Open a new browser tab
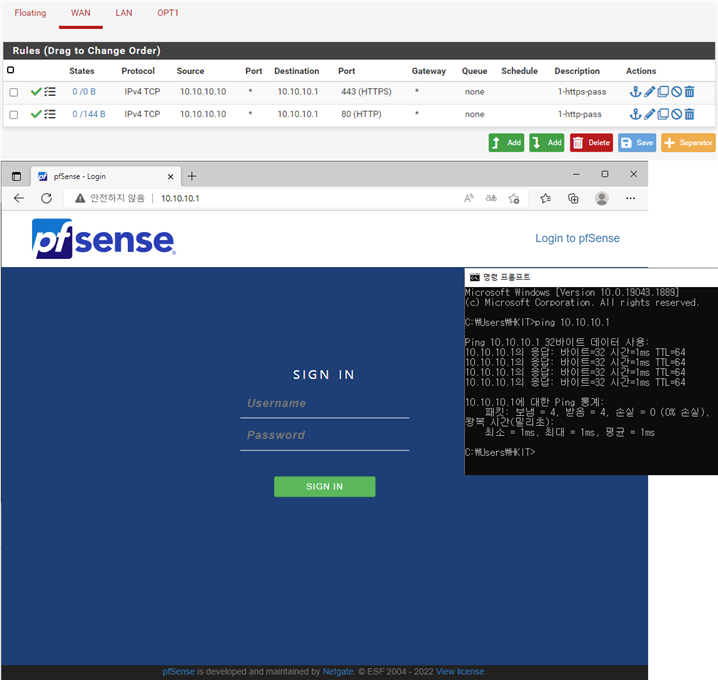Image resolution: width=718 pixels, height=680 pixels. 192,176
